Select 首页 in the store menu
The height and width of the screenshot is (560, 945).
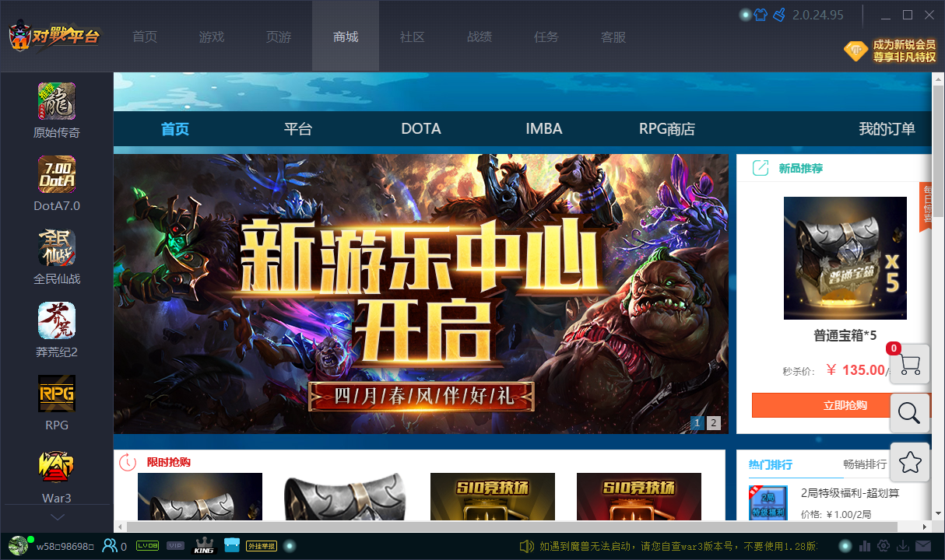tap(175, 129)
